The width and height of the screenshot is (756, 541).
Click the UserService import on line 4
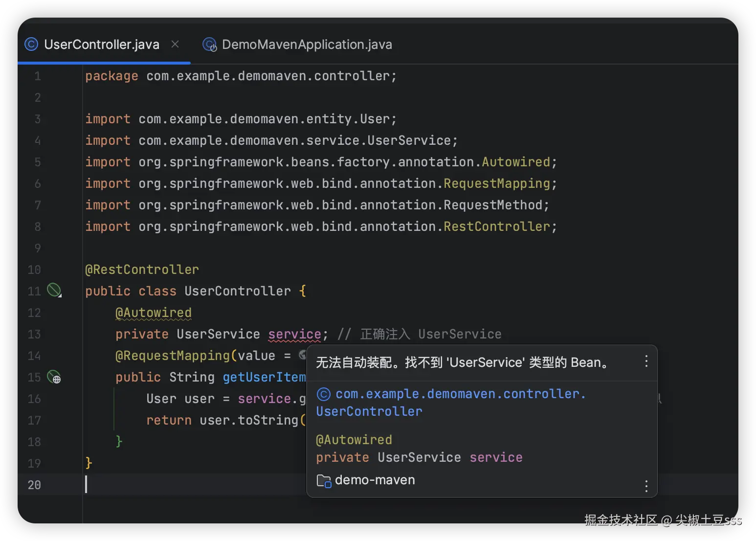tap(271, 140)
